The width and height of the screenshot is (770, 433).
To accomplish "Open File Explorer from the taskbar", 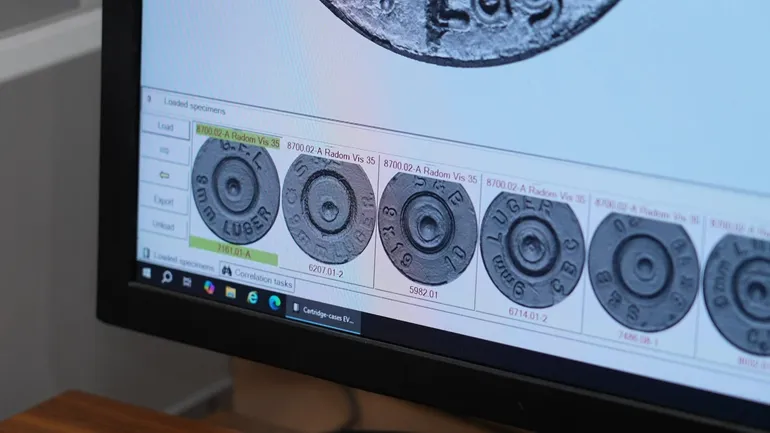I will 230,291.
